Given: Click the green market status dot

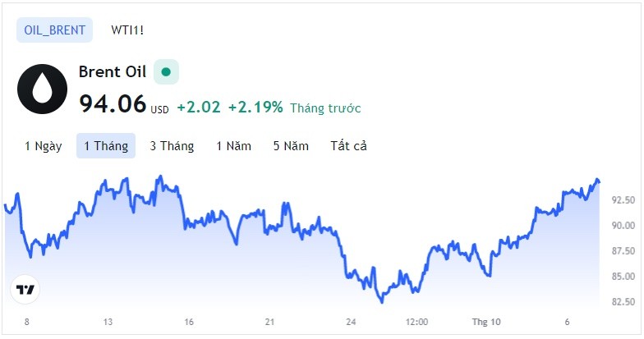Looking at the screenshot, I should click(166, 72).
